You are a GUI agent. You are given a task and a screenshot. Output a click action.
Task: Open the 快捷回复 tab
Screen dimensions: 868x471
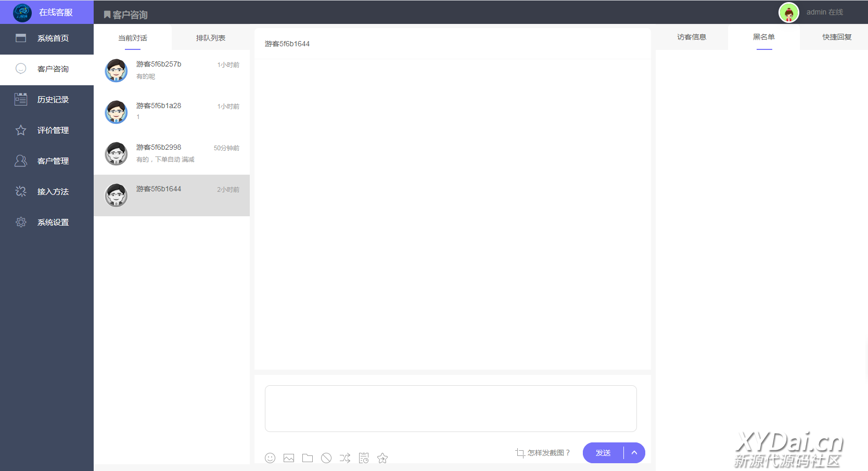[837, 37]
